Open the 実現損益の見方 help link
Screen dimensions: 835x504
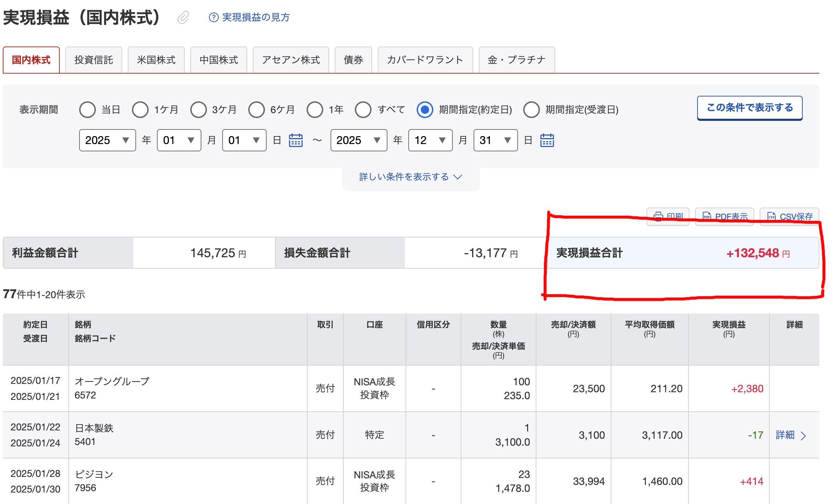click(256, 17)
